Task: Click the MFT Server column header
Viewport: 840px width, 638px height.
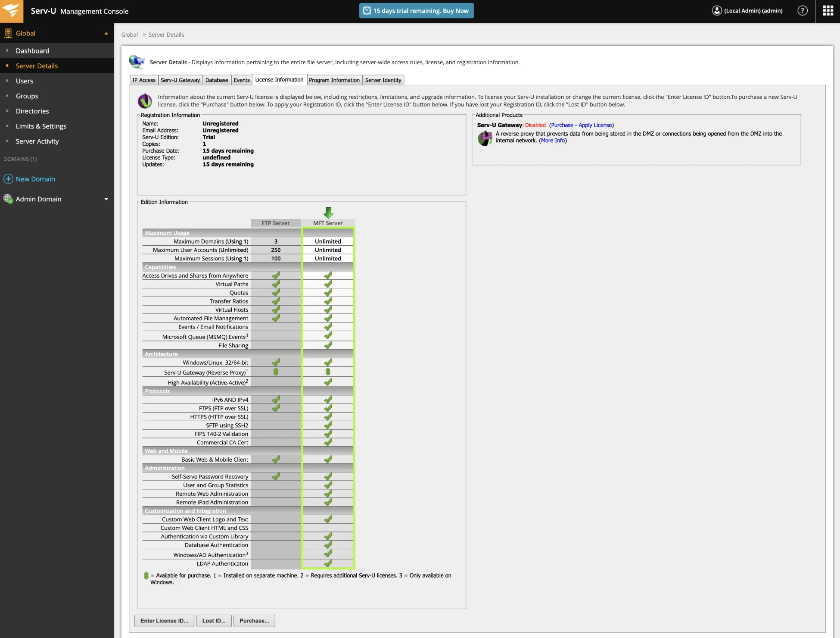Action: click(328, 223)
